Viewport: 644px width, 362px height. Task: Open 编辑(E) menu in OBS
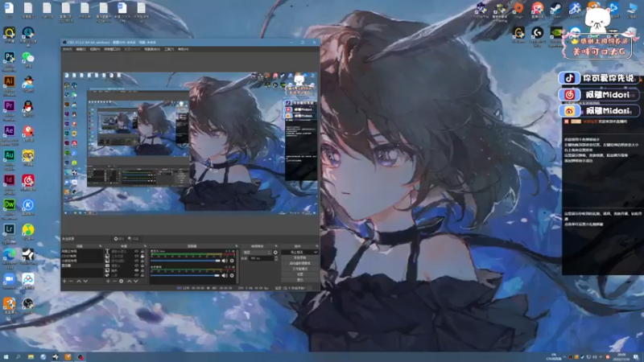[x=81, y=49]
